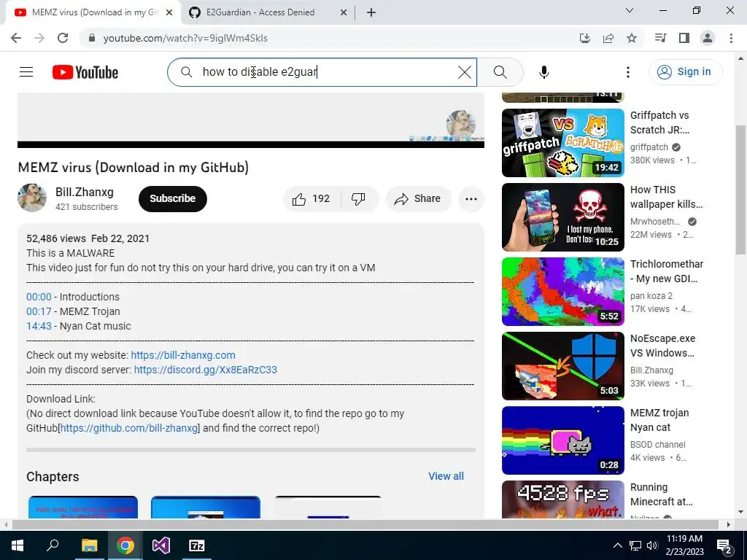
Task: Open YouTube settings three-dot menu
Action: pos(628,72)
